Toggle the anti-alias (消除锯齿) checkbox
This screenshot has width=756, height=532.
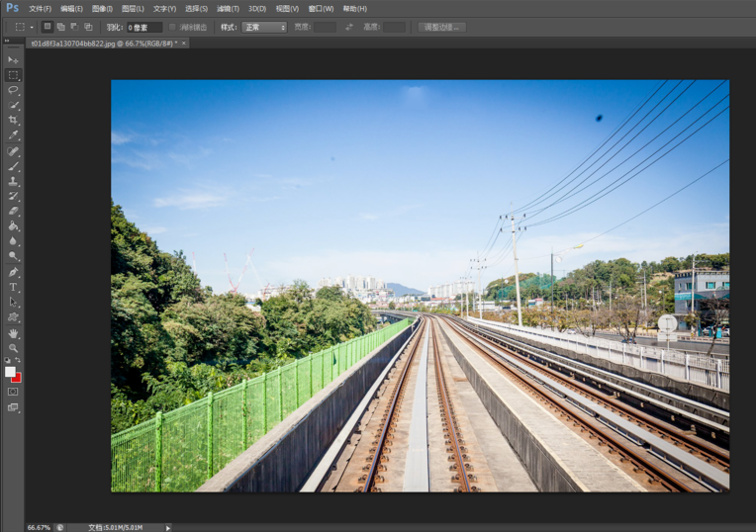[173, 27]
